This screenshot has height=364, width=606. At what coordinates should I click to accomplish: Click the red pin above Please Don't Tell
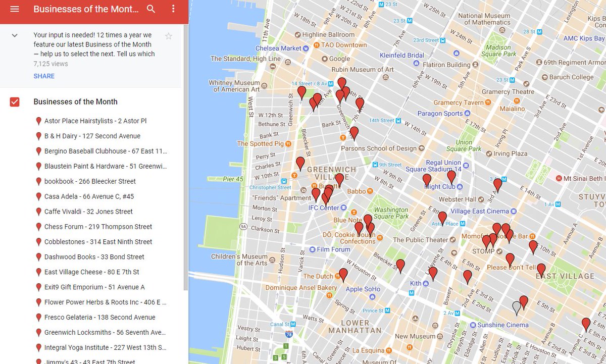point(510,260)
